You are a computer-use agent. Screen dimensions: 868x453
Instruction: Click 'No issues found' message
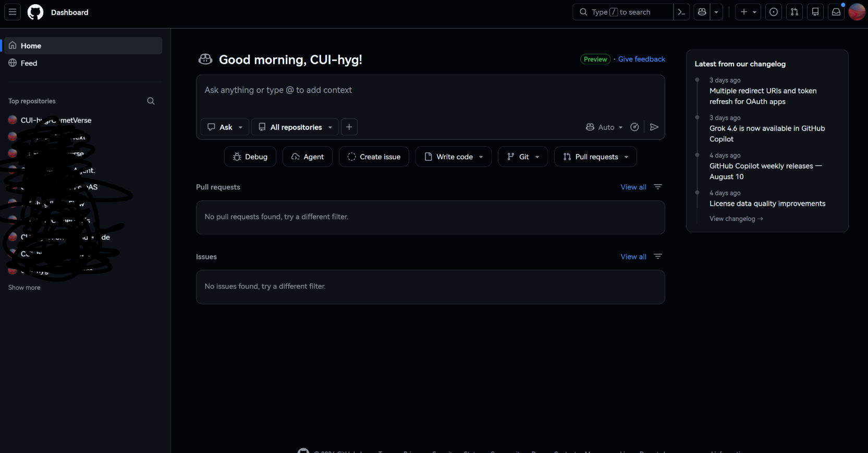265,287
